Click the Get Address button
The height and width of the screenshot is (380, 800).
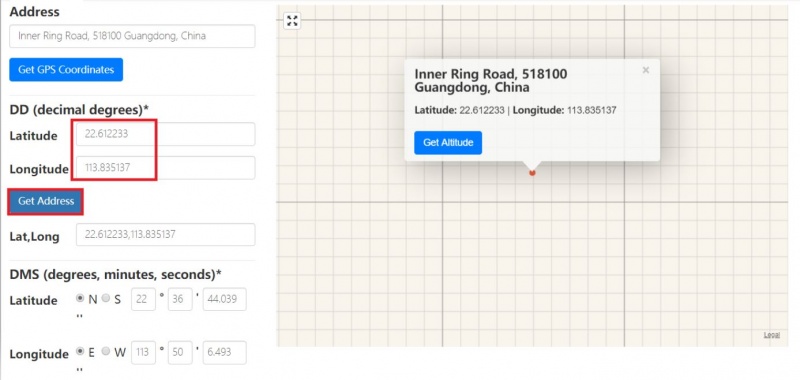[x=46, y=201]
